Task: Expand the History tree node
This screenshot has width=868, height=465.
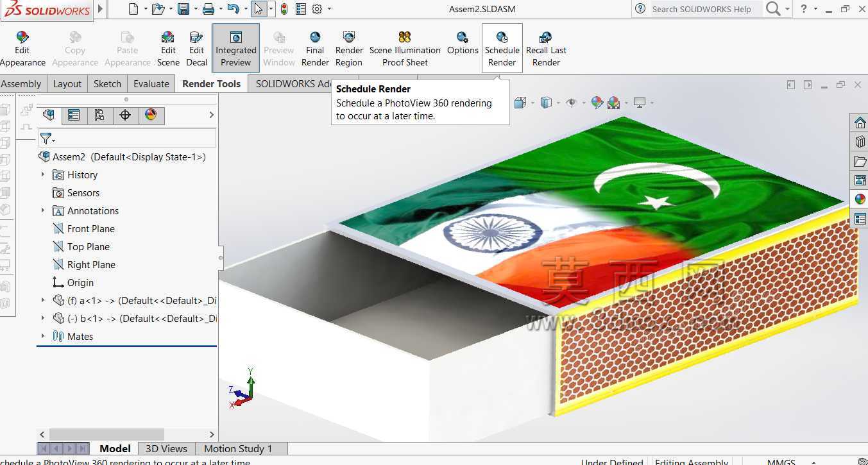Action: [x=43, y=174]
